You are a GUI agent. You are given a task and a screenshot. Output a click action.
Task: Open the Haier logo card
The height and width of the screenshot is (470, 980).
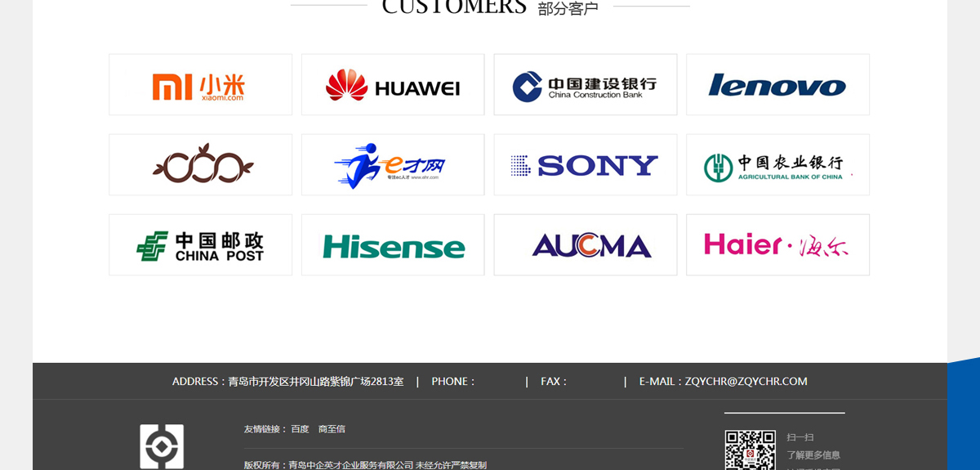tap(778, 244)
